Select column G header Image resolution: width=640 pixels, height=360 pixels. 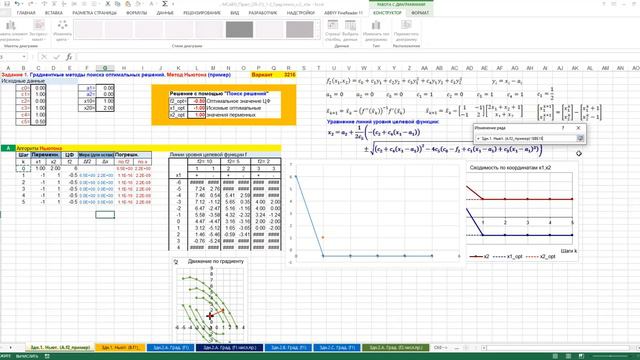click(105, 68)
